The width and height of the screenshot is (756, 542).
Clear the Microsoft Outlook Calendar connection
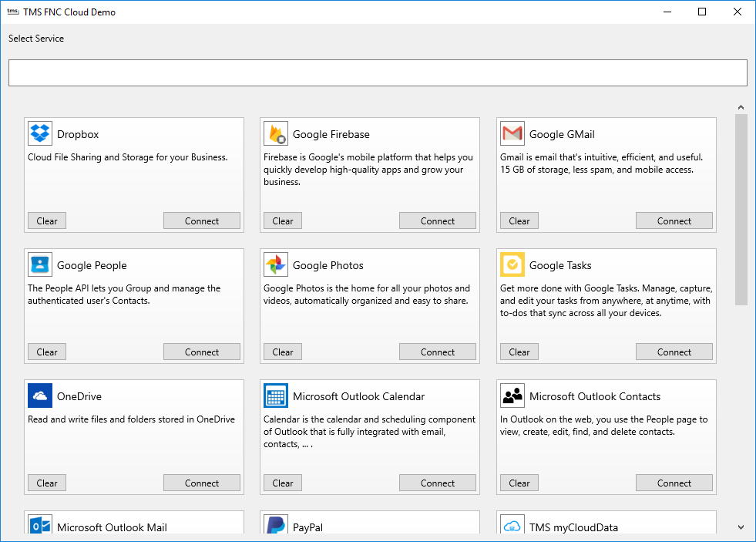point(283,483)
